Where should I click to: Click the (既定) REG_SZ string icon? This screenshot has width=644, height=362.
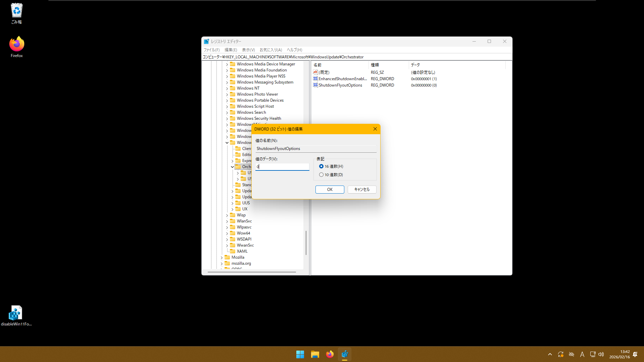pos(315,72)
